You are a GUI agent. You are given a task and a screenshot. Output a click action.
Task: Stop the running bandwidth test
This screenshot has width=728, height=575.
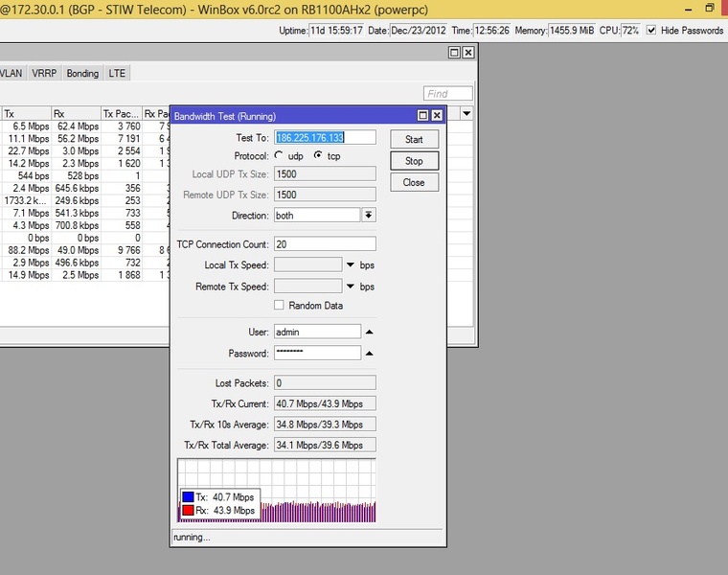pos(414,161)
